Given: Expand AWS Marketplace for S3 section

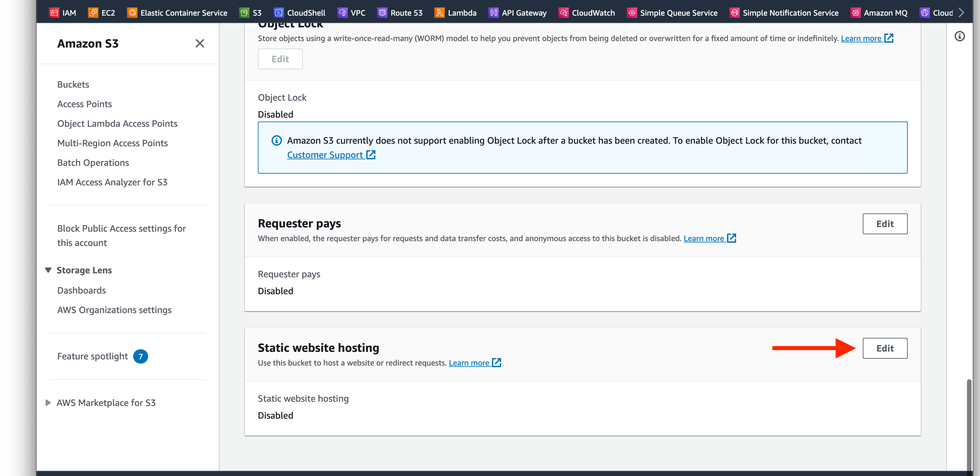Looking at the screenshot, I should coord(48,403).
